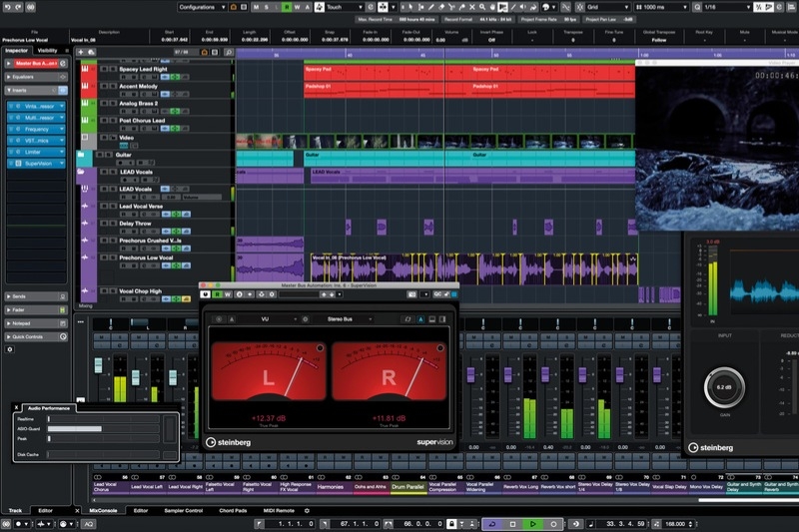The width and height of the screenshot is (799, 532).
Task: Click the ASIO-Guard performance meter bar
Action: pos(105,428)
